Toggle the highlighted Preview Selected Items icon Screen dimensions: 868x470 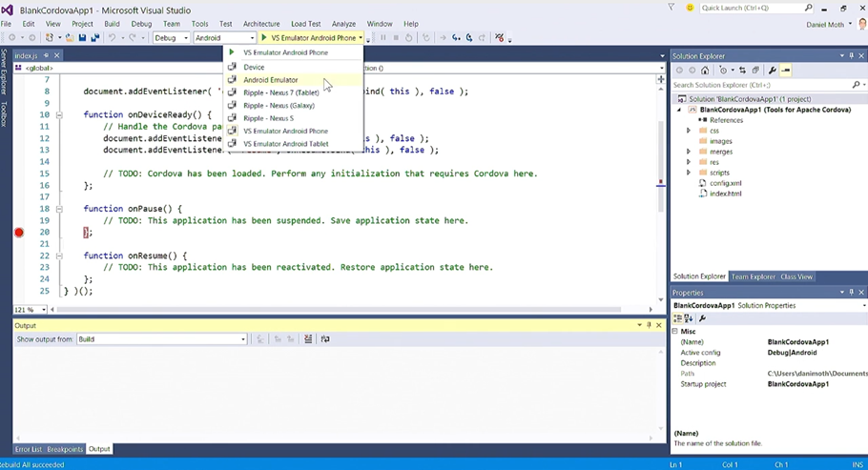point(786,71)
